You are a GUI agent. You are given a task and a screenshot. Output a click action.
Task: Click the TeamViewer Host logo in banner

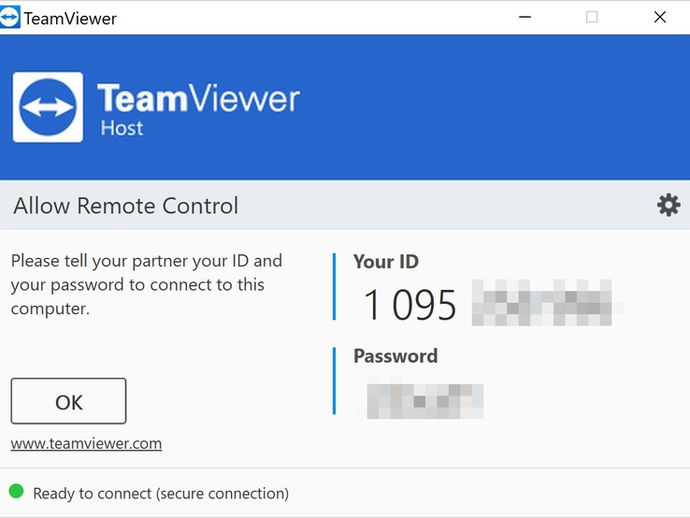pos(48,107)
